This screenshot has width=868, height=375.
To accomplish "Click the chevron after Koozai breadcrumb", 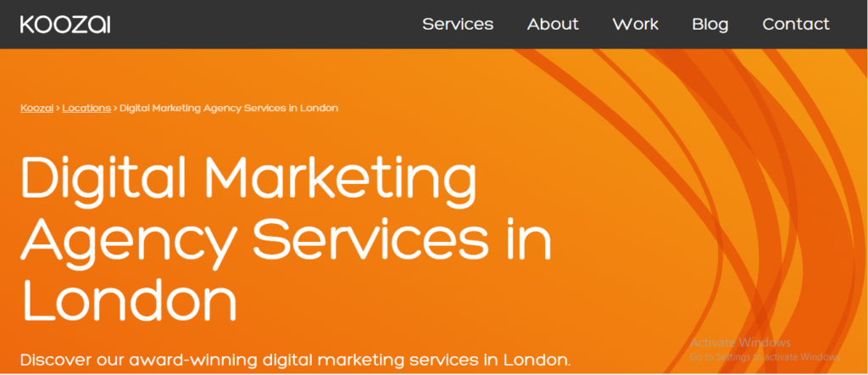I will coord(58,108).
